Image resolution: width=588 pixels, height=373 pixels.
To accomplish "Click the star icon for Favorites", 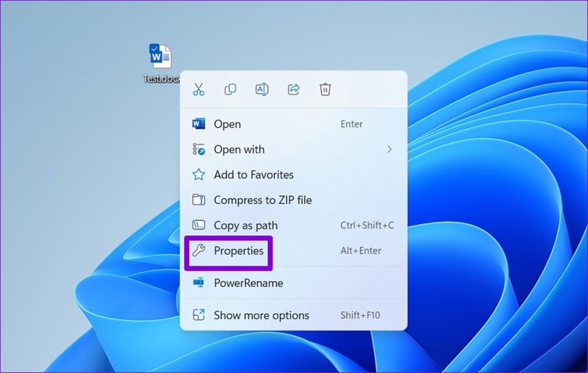I will coord(198,175).
